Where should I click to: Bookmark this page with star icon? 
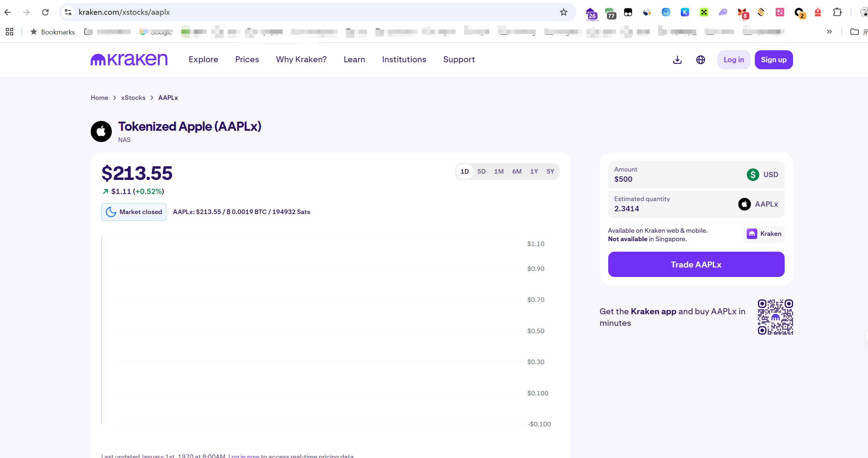click(x=564, y=12)
